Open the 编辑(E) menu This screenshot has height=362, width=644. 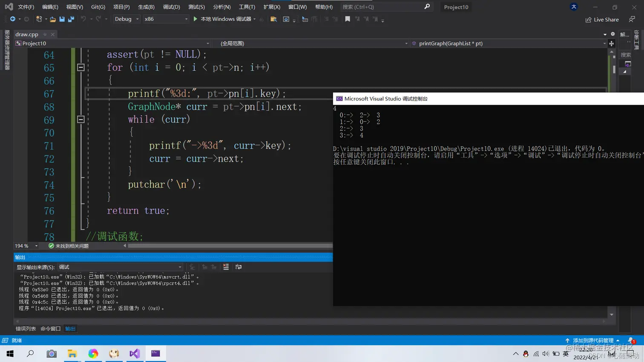50,7
